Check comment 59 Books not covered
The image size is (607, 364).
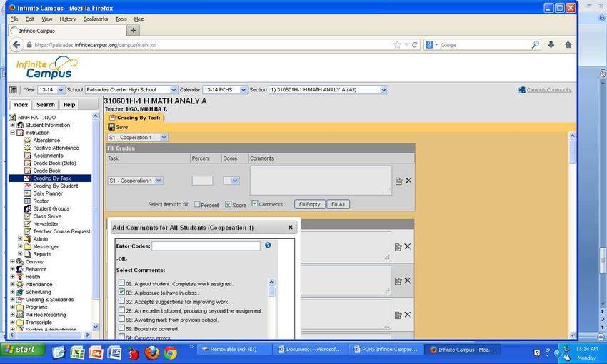[121, 328]
